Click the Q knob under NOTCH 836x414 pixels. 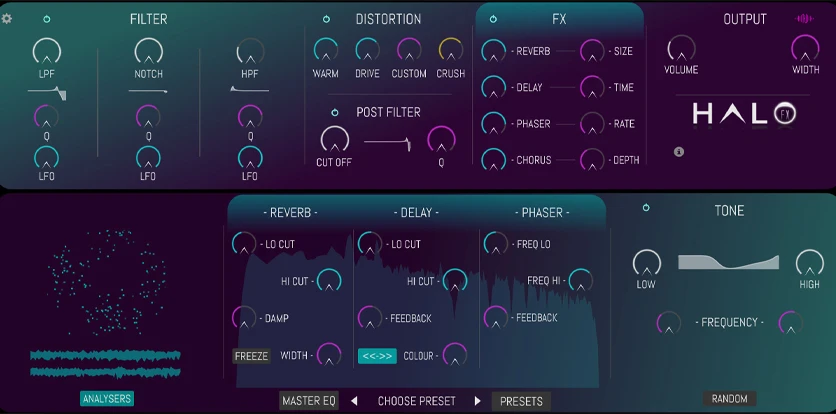(149, 117)
